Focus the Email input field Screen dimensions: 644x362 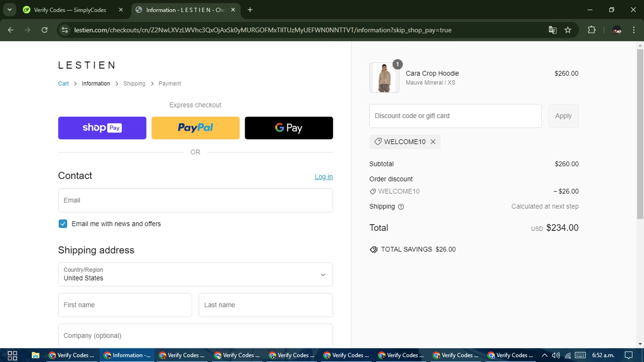coord(195,201)
